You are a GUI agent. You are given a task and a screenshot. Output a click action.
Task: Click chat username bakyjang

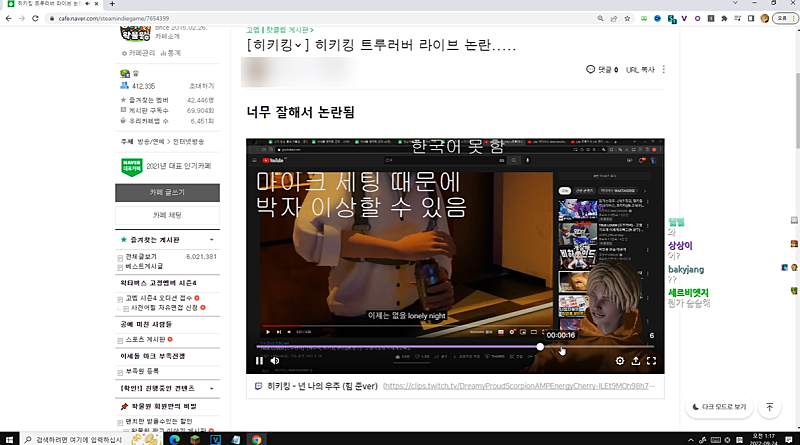[686, 269]
